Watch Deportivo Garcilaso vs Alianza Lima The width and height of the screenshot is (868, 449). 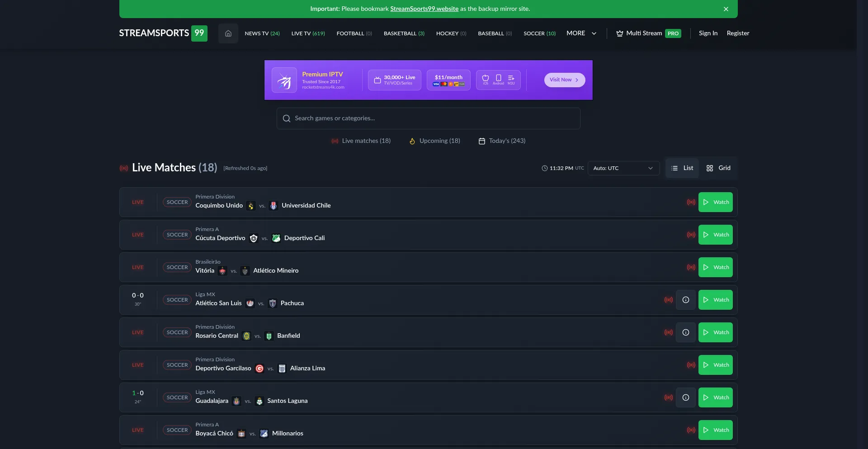pyautogui.click(x=715, y=365)
